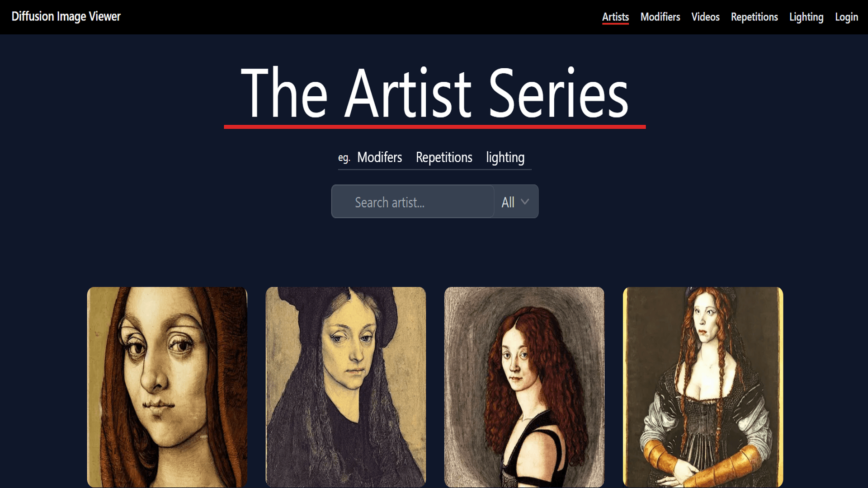Click the Login link
The height and width of the screenshot is (488, 868).
tap(846, 17)
